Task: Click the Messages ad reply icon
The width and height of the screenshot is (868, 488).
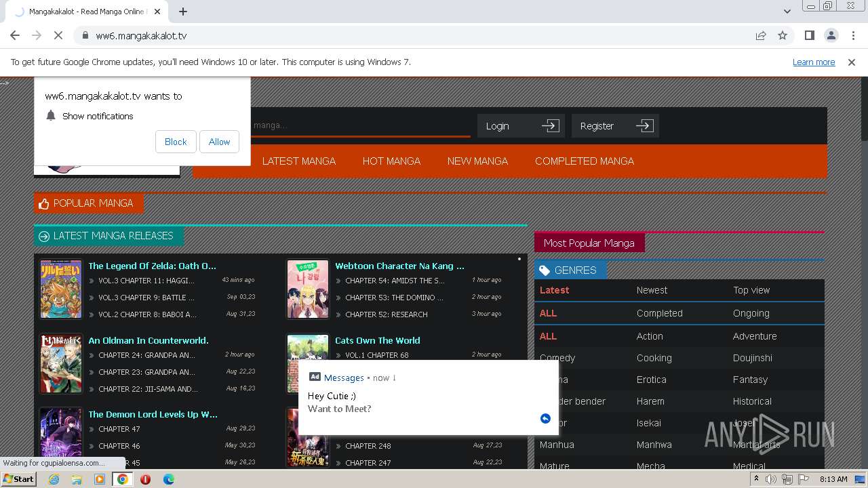Action: pyautogui.click(x=545, y=418)
